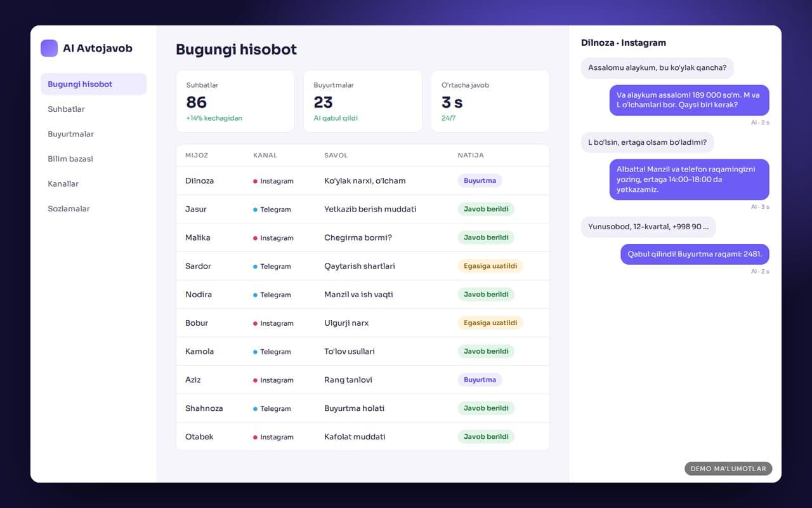812x508 pixels.
Task: Click the question Buyurtma holati
Action: click(355, 408)
